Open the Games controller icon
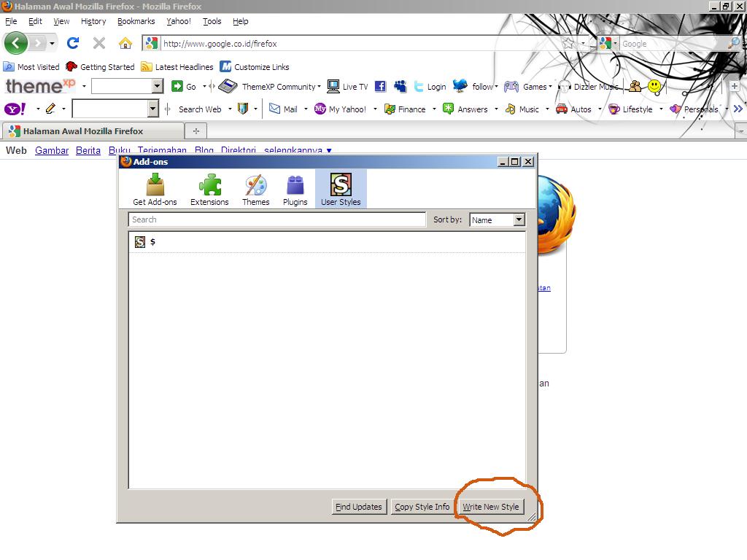Viewport: 747px width, 560px height. pos(511,86)
